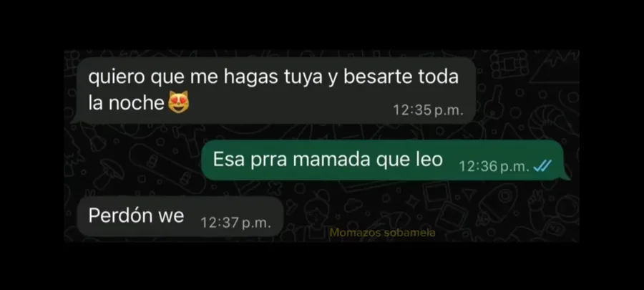Image resolution: width=644 pixels, height=290 pixels.
Task: Select the 'Perdón we' message bubble
Action: point(180,216)
